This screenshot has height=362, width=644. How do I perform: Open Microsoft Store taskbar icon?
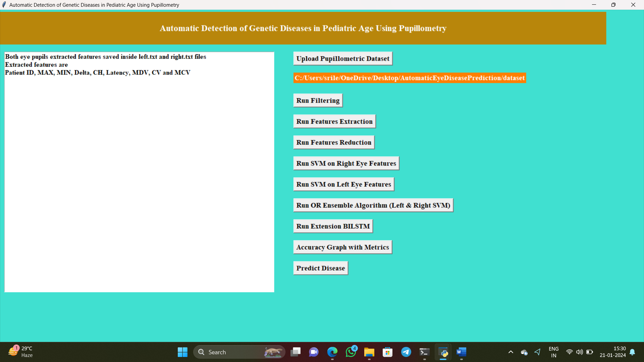pyautogui.click(x=387, y=352)
